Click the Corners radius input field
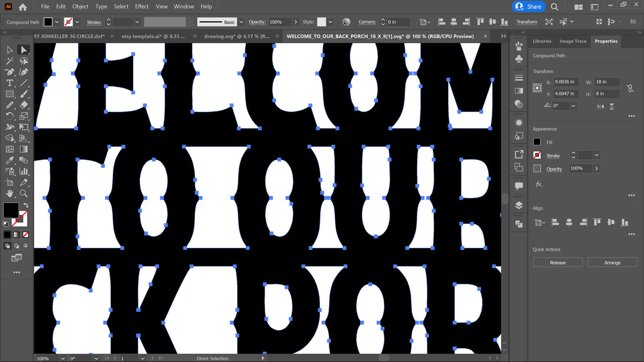644x362 pixels. [398, 22]
